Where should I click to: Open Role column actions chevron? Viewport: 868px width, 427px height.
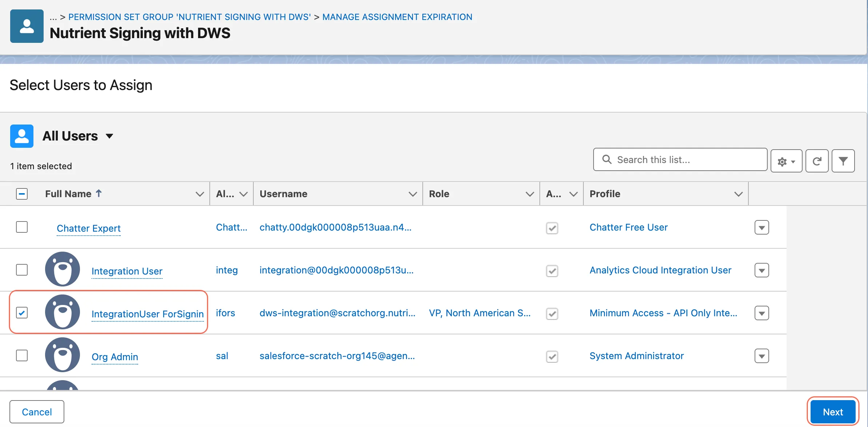tap(530, 194)
